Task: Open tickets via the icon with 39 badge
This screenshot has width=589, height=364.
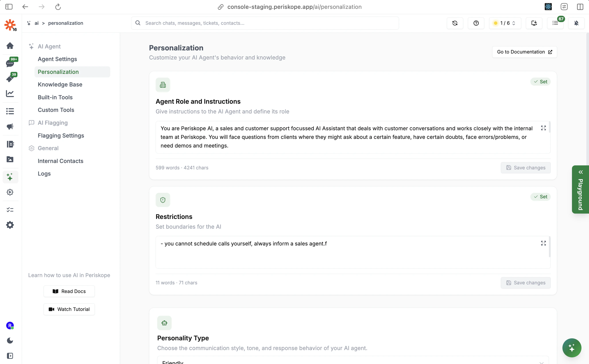Action: pyautogui.click(x=10, y=78)
